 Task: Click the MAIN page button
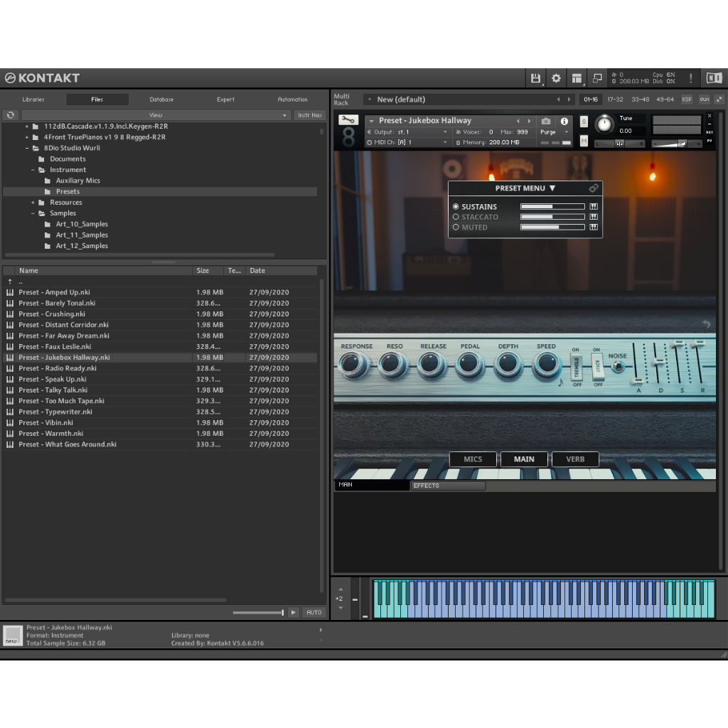[524, 459]
